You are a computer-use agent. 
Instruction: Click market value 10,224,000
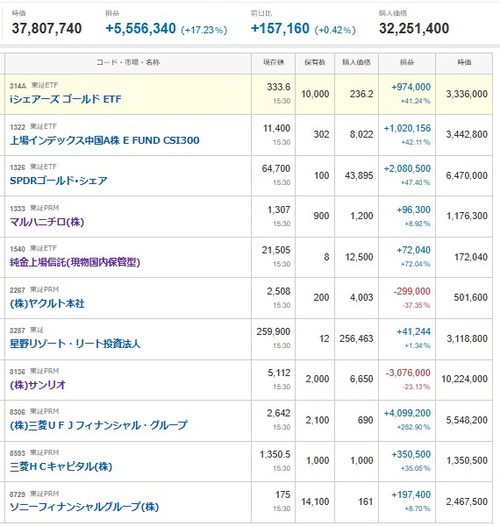click(x=464, y=379)
